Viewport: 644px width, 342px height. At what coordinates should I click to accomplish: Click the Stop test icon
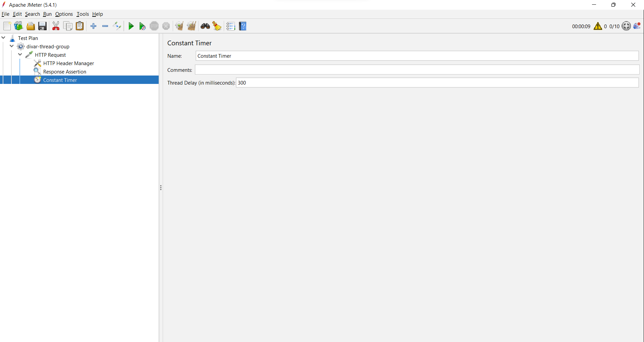click(154, 26)
